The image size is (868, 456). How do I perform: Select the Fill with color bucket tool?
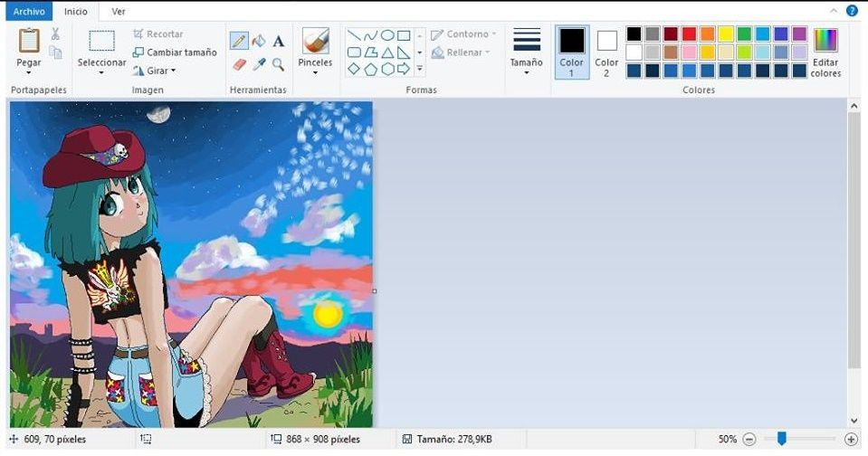(x=259, y=41)
